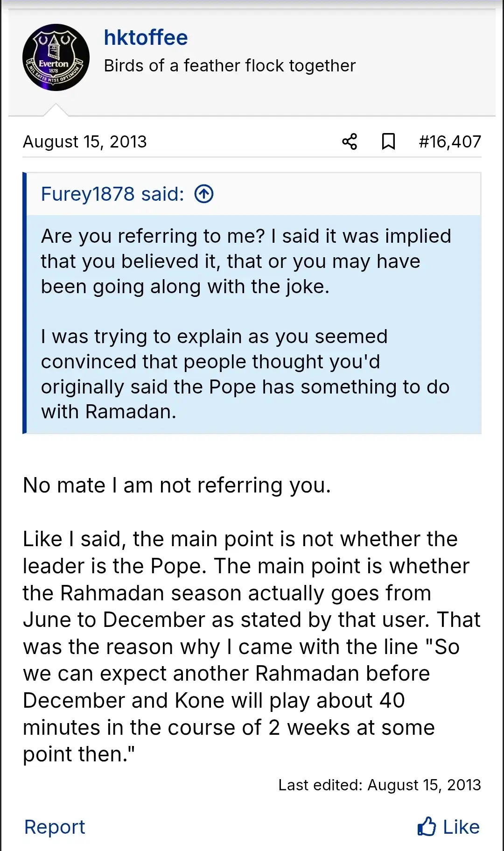The width and height of the screenshot is (504, 851).
Task: Click the "No mate I am not referring you" line
Action: click(177, 485)
